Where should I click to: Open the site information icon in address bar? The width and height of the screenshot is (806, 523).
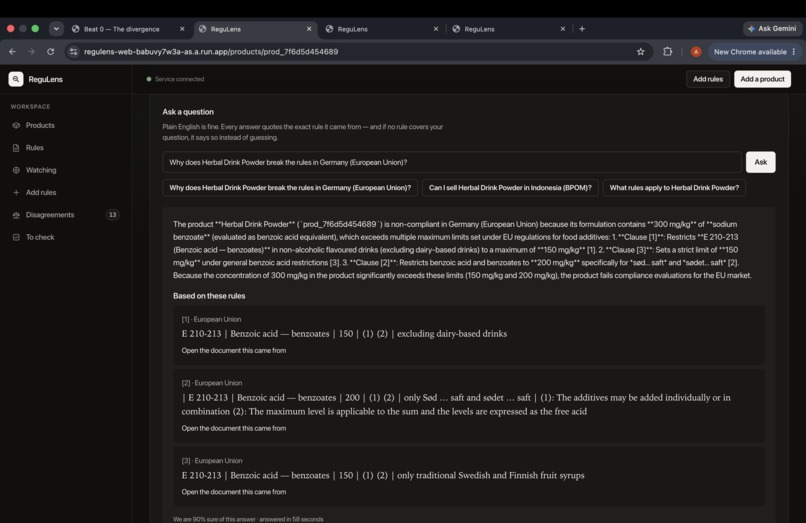click(74, 51)
